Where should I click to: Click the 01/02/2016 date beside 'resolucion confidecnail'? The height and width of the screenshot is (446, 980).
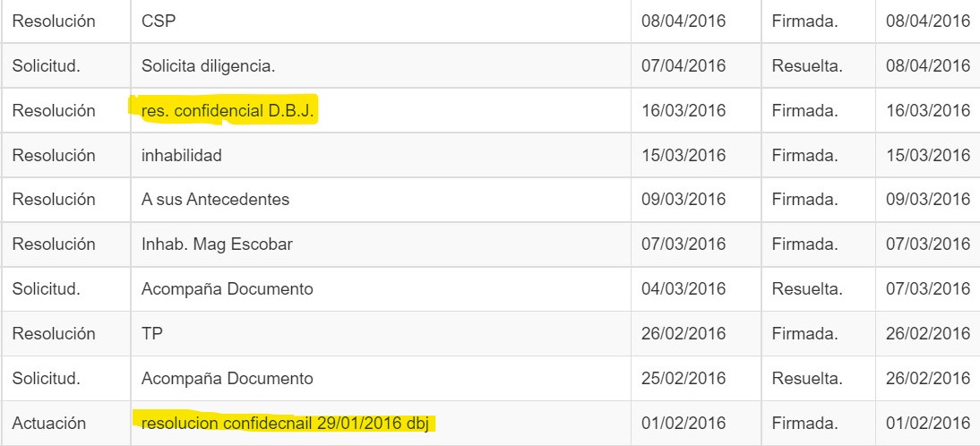683,423
